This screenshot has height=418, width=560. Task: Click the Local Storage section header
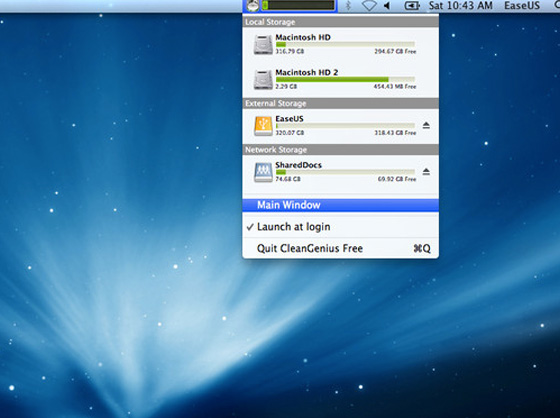tap(340, 22)
